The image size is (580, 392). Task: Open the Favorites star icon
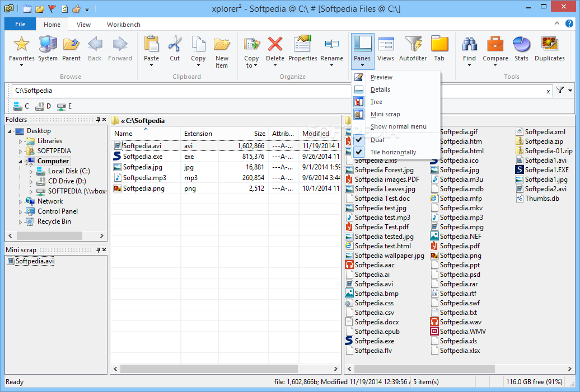click(x=21, y=44)
